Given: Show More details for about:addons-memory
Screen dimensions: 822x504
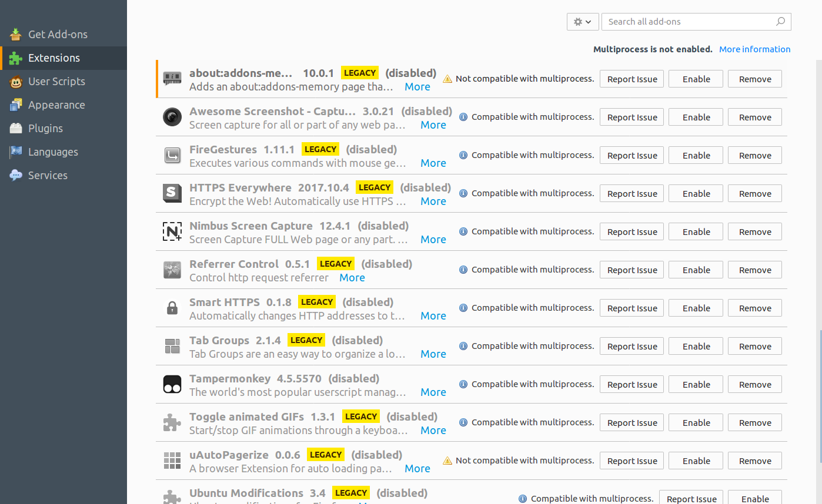Looking at the screenshot, I should click(x=417, y=87).
